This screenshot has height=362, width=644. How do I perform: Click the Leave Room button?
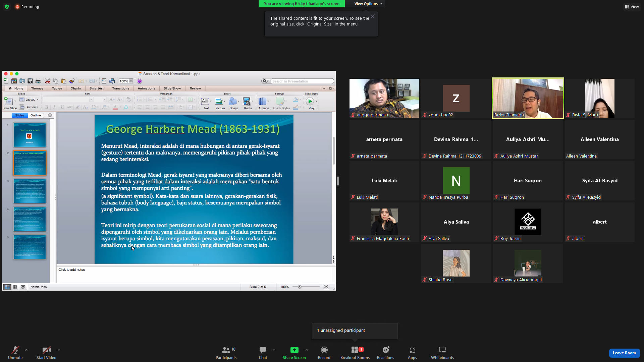[624, 353]
